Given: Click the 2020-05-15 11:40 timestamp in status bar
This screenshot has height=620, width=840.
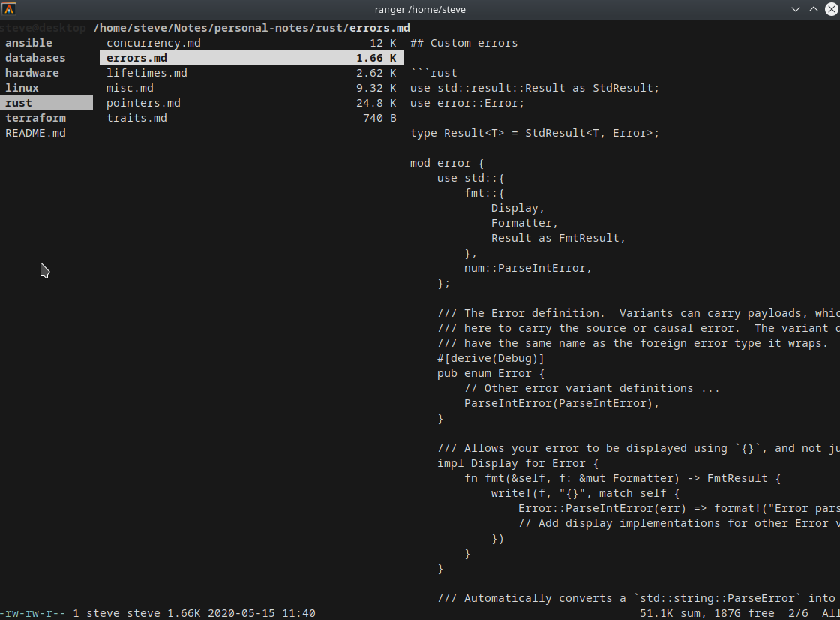Looking at the screenshot, I should pyautogui.click(x=262, y=613).
